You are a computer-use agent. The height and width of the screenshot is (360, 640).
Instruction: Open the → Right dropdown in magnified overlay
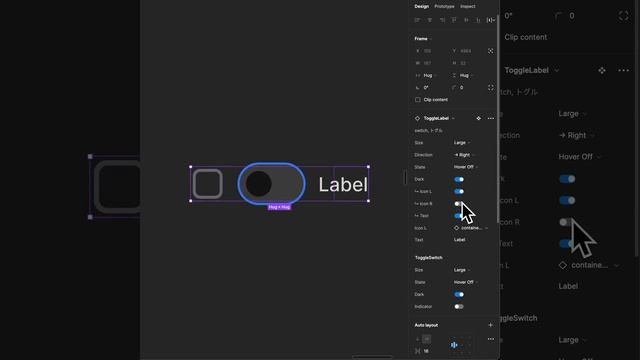576,135
